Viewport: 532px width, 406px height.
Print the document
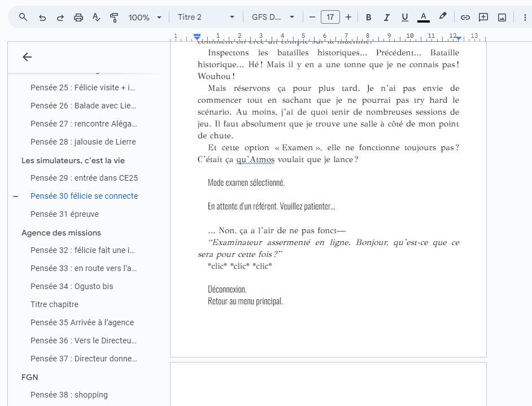tap(79, 18)
